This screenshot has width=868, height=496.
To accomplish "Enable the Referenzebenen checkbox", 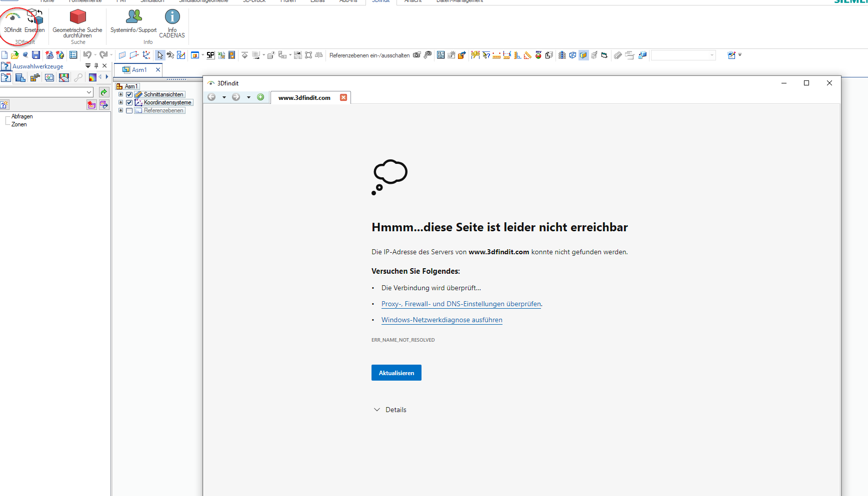I will 129,110.
